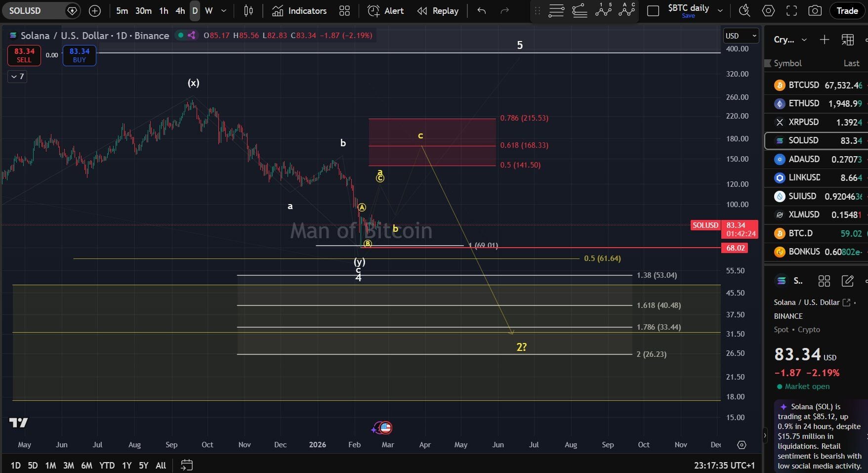Screen dimensions: 868x473
Task: Set the YTD date range
Action: coord(107,465)
